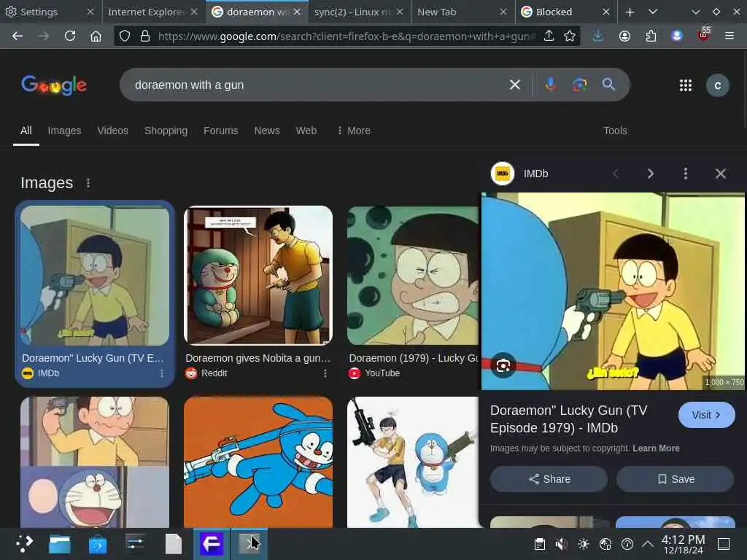Open the Reddit Doraemon gives Nobita a gun thumbnail

pyautogui.click(x=258, y=275)
